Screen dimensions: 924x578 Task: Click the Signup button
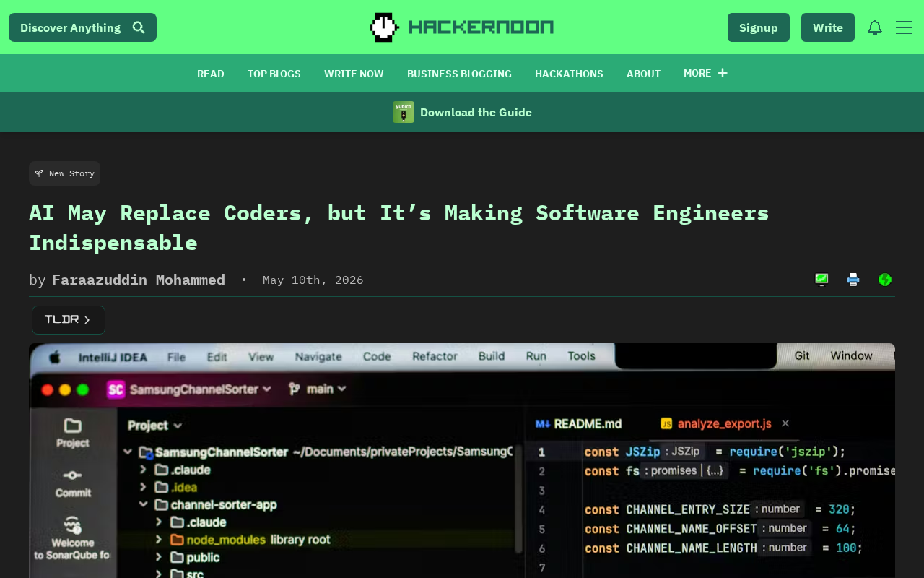759,27
